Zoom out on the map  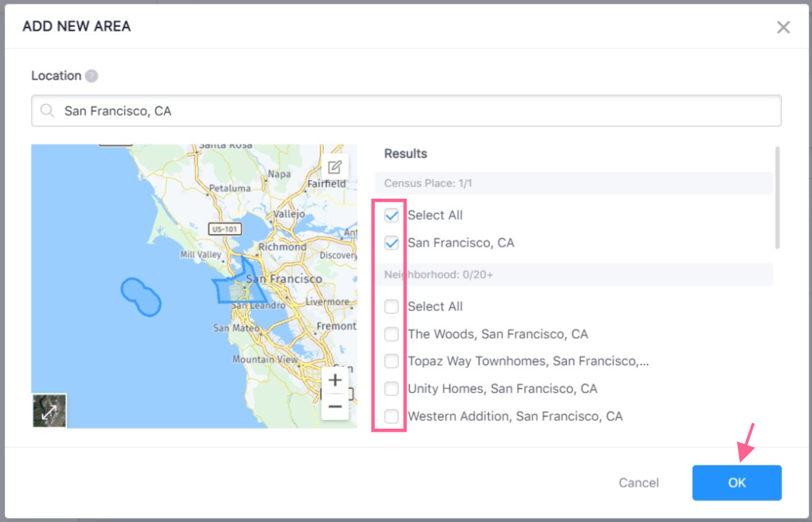click(335, 406)
